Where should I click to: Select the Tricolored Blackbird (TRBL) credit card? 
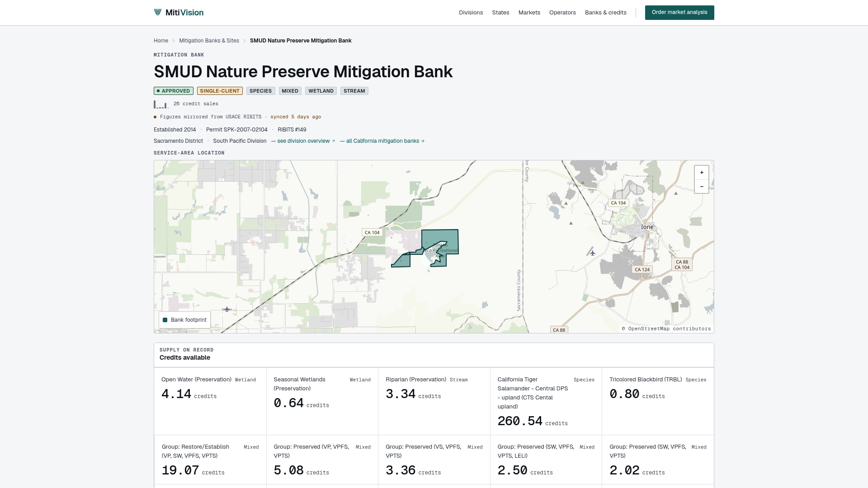[x=658, y=401]
